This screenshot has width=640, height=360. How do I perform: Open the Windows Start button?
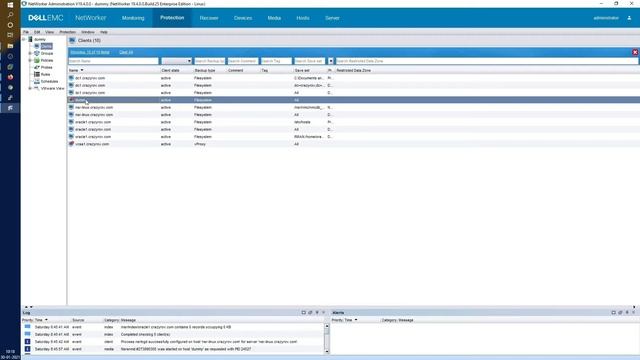[10, 5]
